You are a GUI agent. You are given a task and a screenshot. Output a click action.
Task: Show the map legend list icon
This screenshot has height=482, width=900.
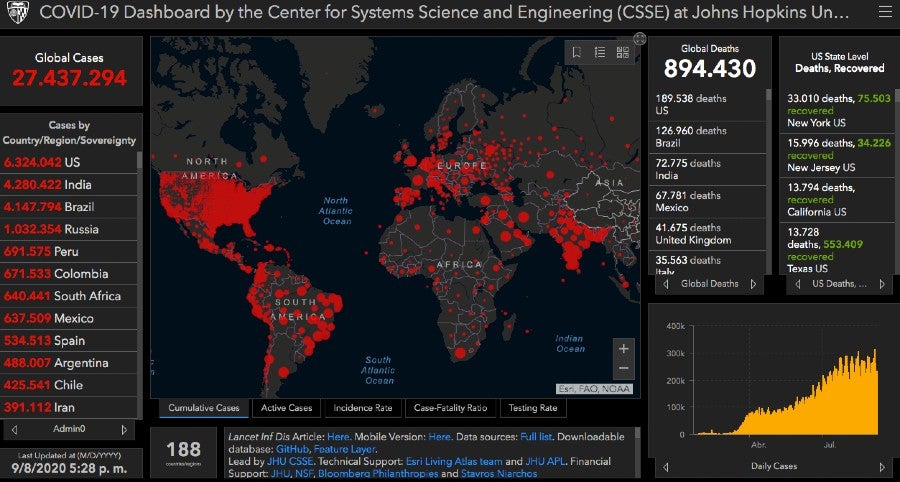(600, 53)
